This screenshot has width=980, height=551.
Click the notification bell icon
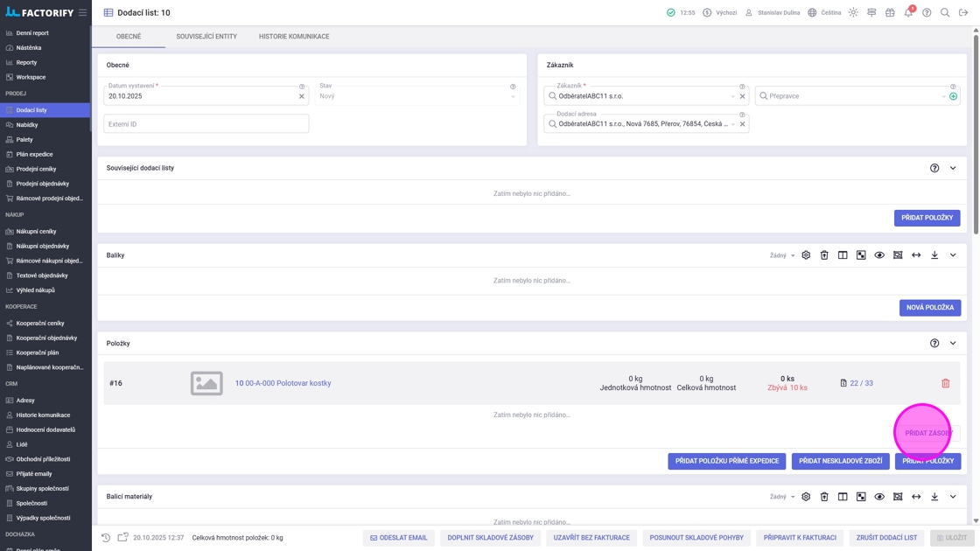point(908,13)
